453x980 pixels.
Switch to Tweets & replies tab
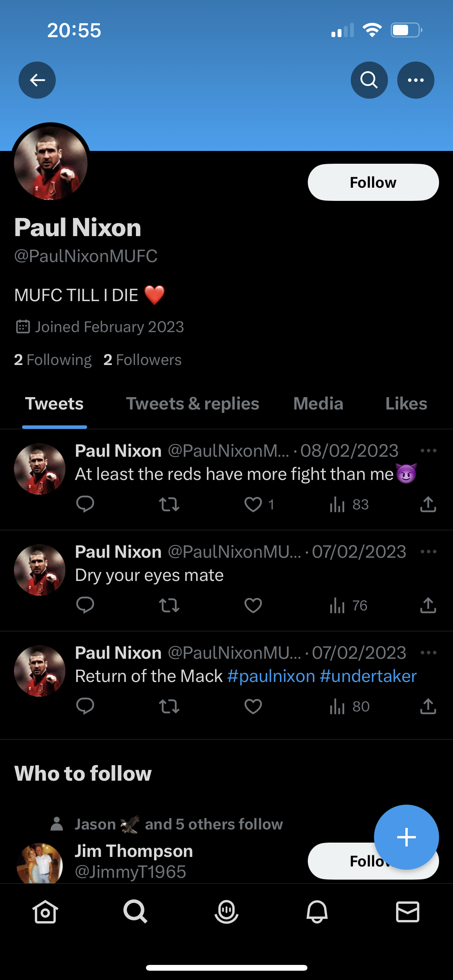tap(192, 404)
